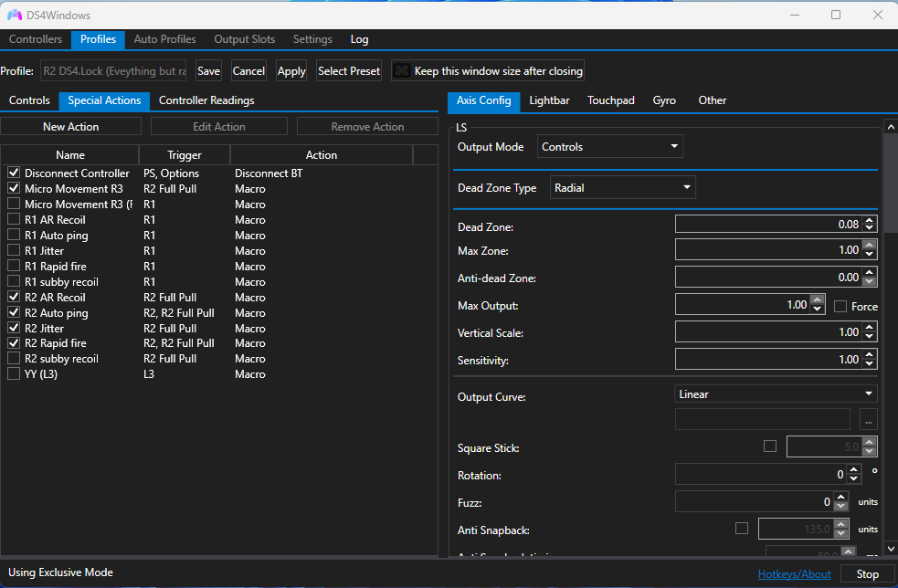Switch to the Gyro tab
Viewport: 898px width, 588px height.
pyautogui.click(x=664, y=100)
